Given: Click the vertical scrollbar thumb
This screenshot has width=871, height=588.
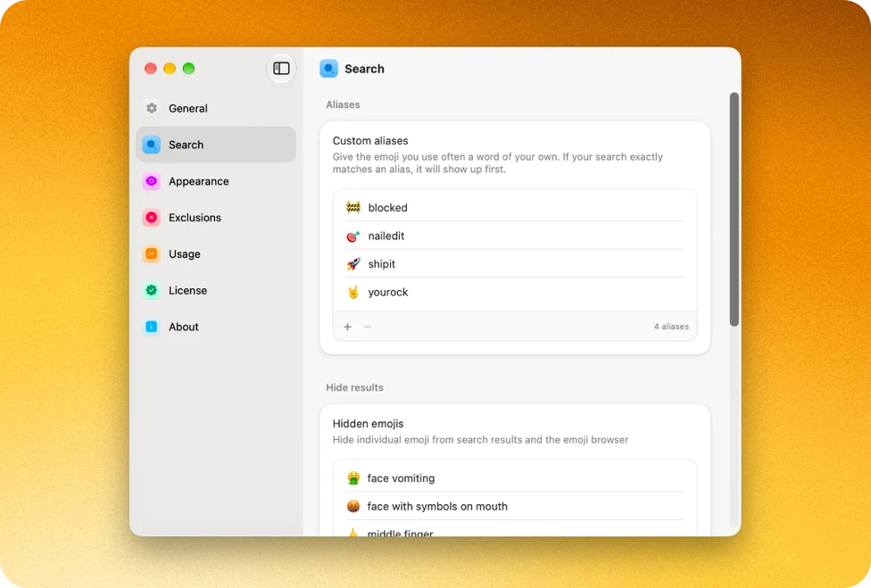Looking at the screenshot, I should tap(734, 210).
